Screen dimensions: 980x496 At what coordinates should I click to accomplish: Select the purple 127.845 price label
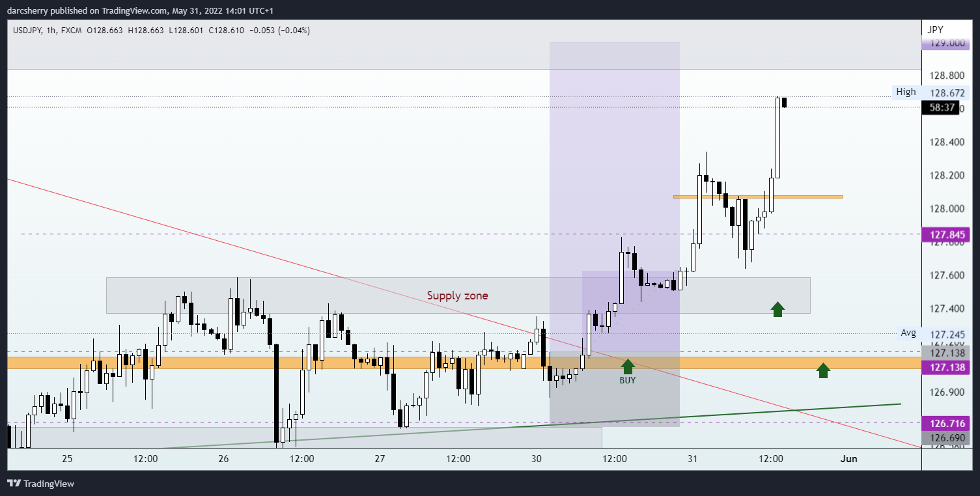point(946,234)
